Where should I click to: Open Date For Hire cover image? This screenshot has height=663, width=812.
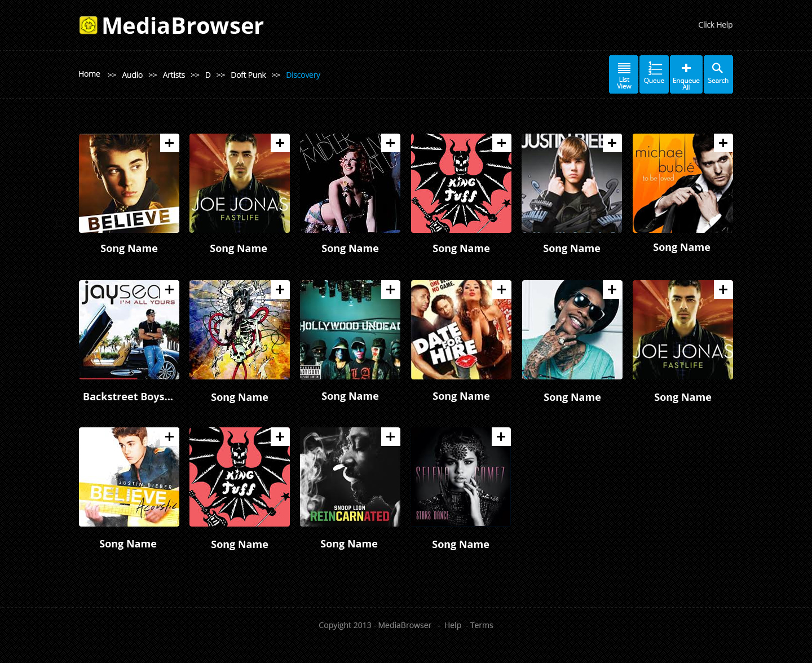click(461, 330)
